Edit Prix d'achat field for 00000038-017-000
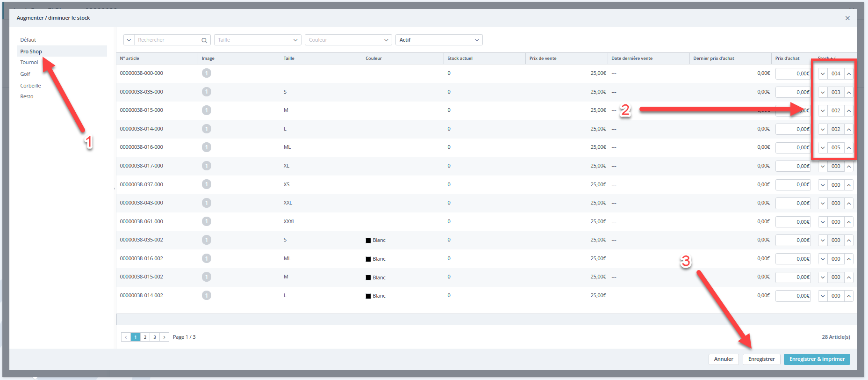The image size is (868, 380). coord(793,166)
